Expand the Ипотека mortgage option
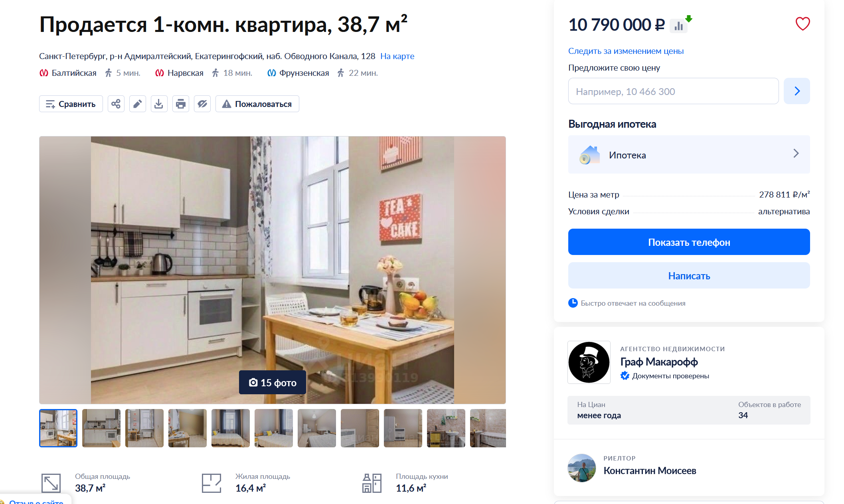 click(689, 154)
